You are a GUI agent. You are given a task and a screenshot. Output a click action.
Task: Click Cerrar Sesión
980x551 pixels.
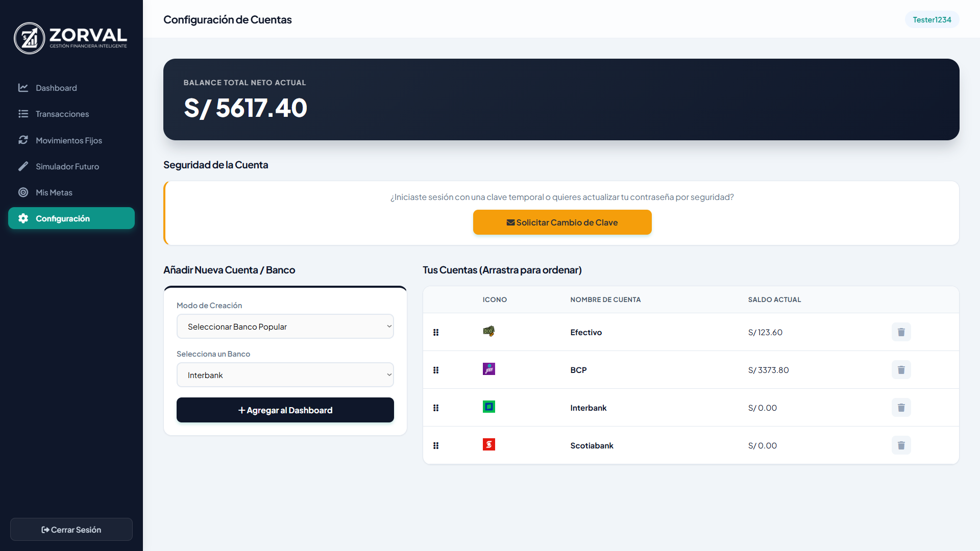71,529
